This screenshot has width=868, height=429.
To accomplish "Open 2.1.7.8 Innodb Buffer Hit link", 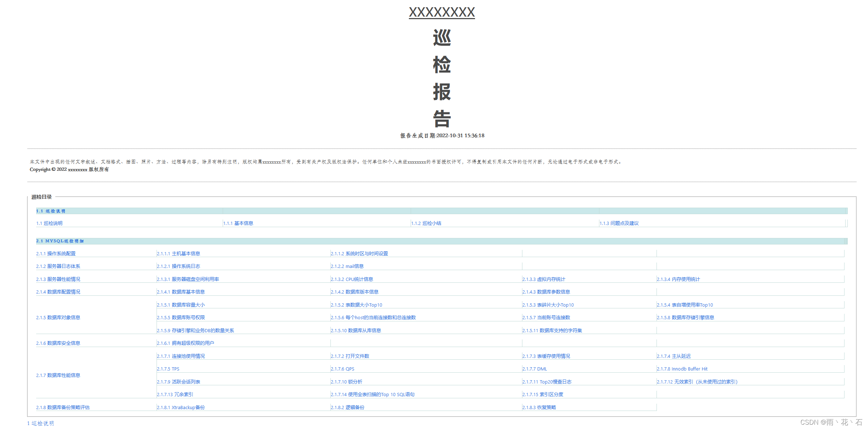I will pos(682,369).
